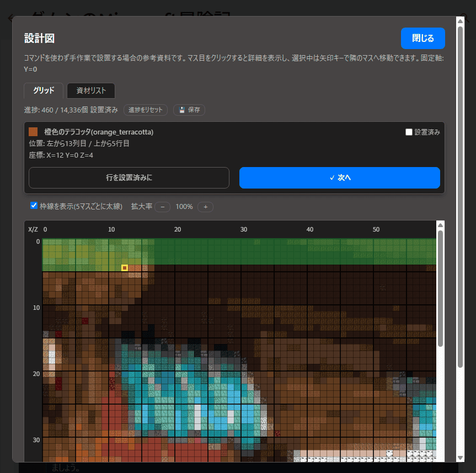The image size is (476, 473).
Task: Click the back arrow behind the dialog
Action: pos(10,18)
